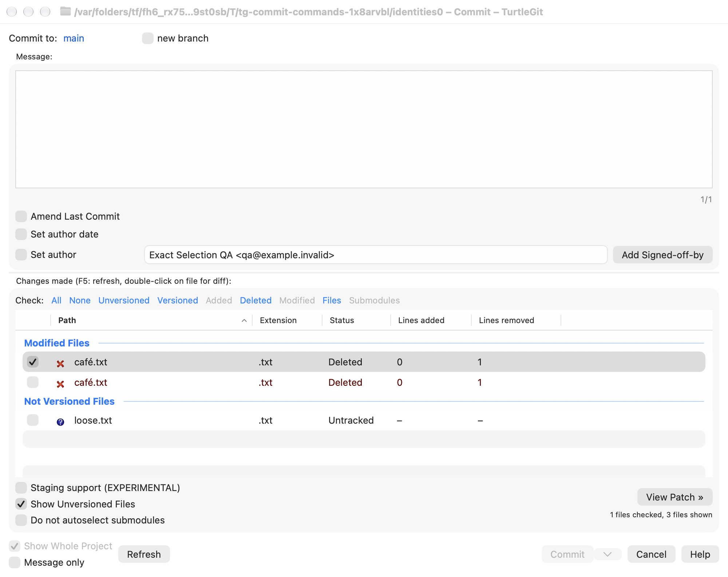The width and height of the screenshot is (728, 577).
Task: Collapse the Not Versioned Files group
Action: tap(69, 401)
